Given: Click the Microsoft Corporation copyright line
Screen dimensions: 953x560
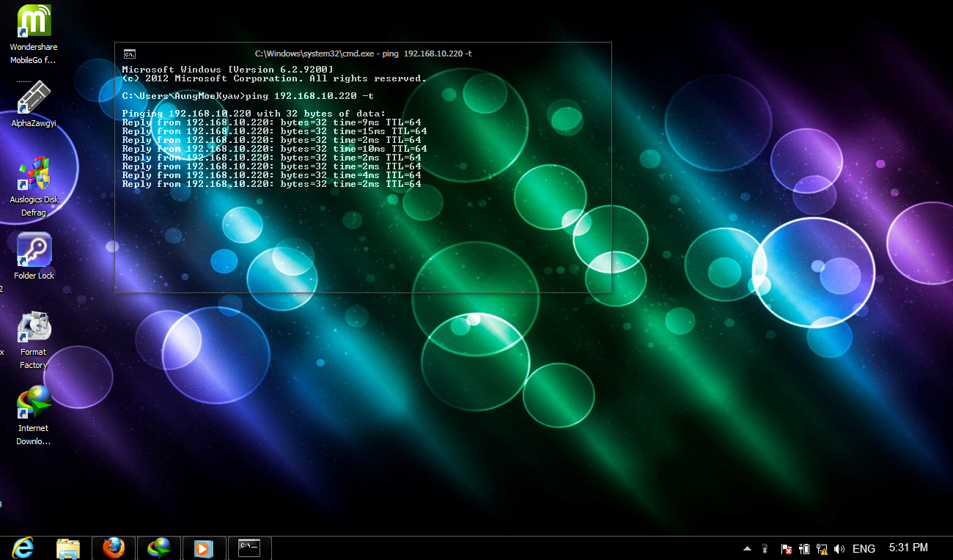Looking at the screenshot, I should 274,78.
